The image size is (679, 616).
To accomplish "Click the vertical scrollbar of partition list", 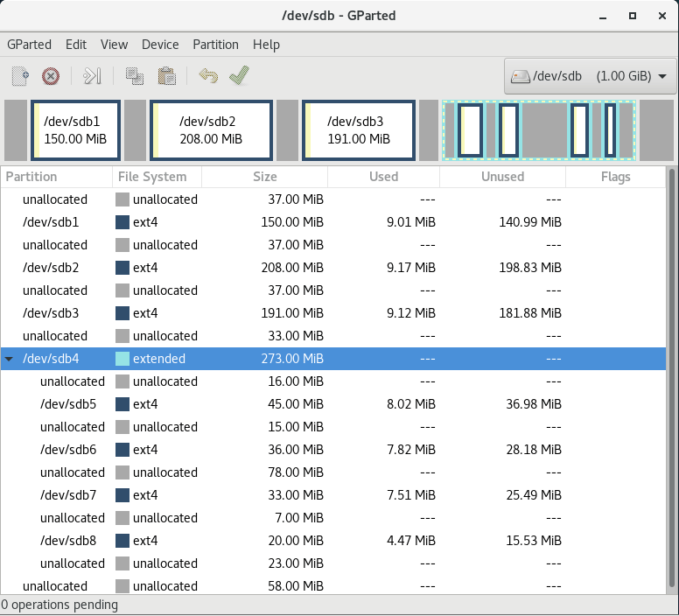I will click(672, 376).
